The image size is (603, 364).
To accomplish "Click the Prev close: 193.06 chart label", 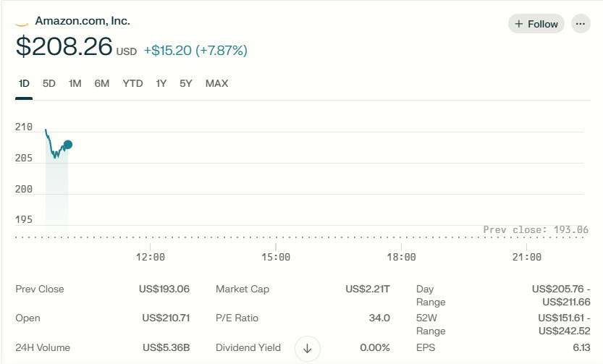I will coord(536,230).
